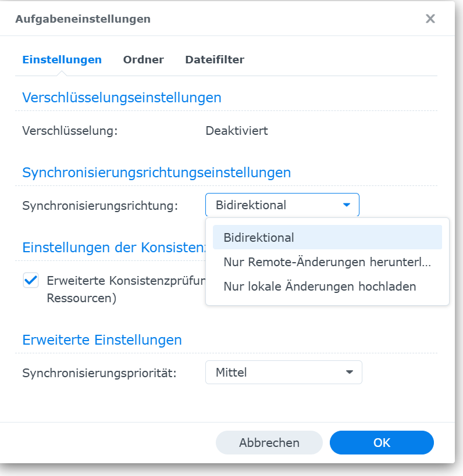This screenshot has height=476, width=463.
Task: Click the Erweiterte Konsistenzprüfung label text
Action: [122, 281]
